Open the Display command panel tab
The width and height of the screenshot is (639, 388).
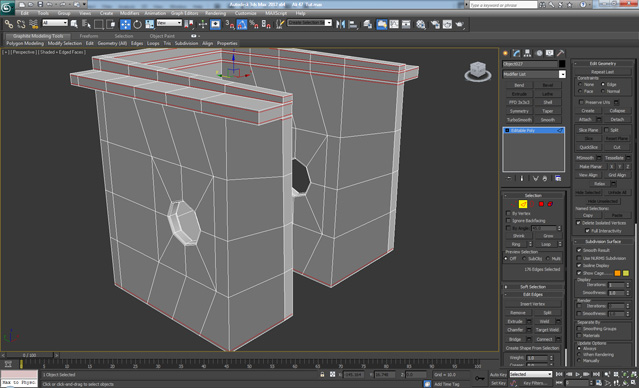point(550,53)
